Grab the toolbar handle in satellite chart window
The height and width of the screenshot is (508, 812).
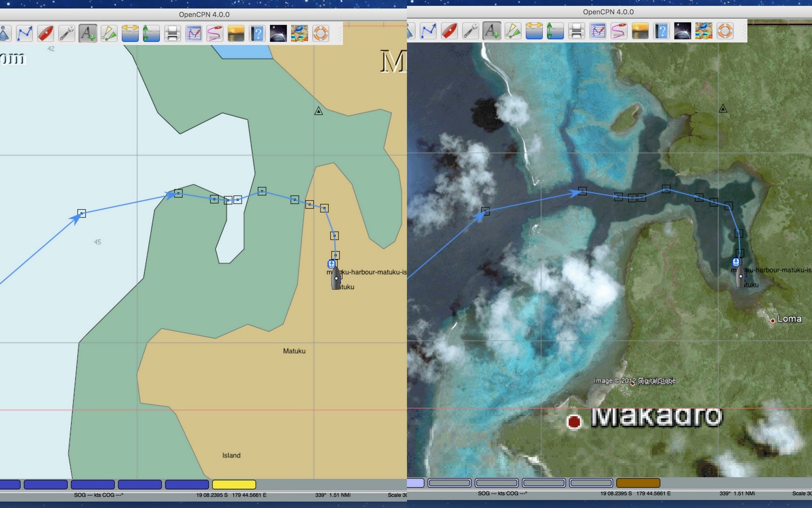coord(742,31)
